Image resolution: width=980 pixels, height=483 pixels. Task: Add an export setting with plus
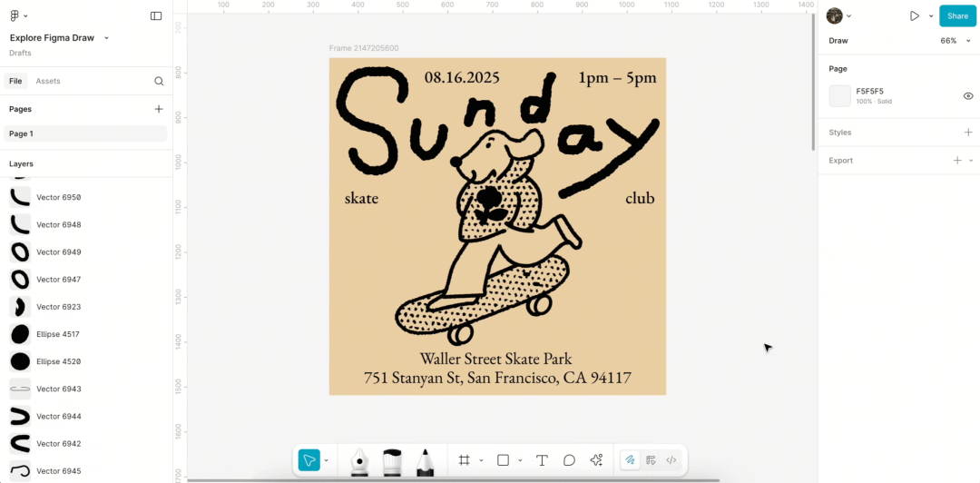coord(957,160)
